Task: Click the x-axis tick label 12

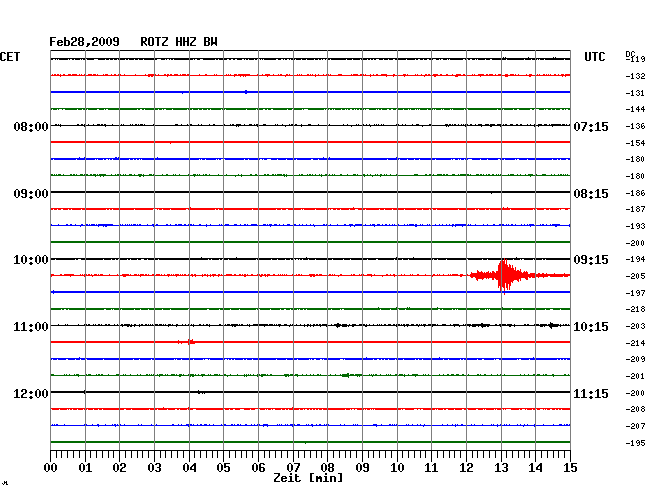Action: click(x=466, y=468)
